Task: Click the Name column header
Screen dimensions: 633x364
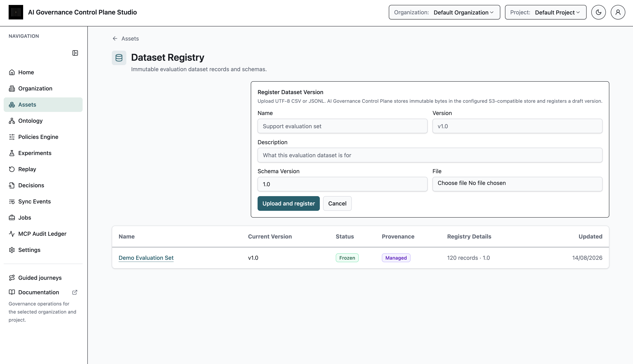Action: 126,236
